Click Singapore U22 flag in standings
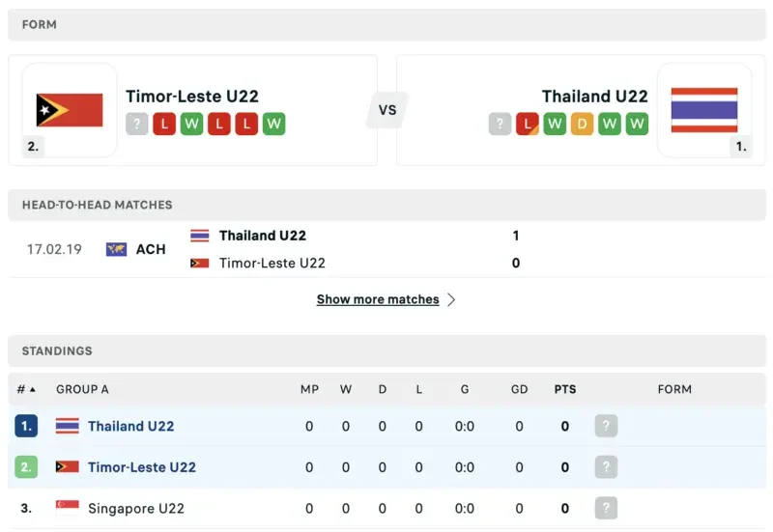773x532 pixels. point(68,508)
